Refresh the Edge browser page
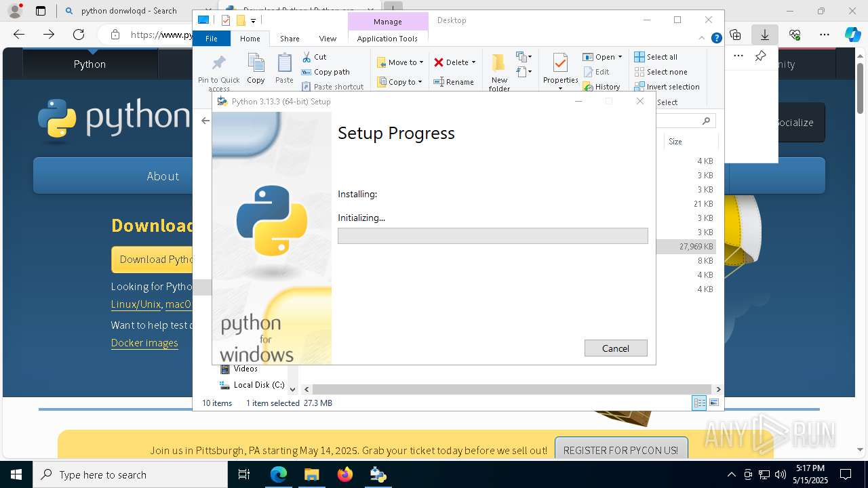The image size is (868, 488). (79, 35)
